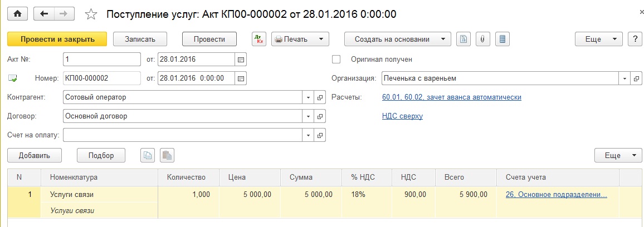
Task: Open the Создать на основании menu
Action: tap(397, 39)
